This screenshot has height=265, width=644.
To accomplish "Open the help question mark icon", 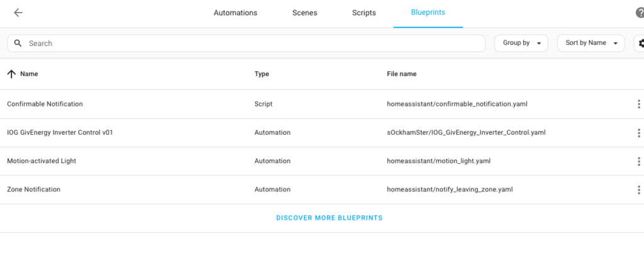I will pos(640,13).
